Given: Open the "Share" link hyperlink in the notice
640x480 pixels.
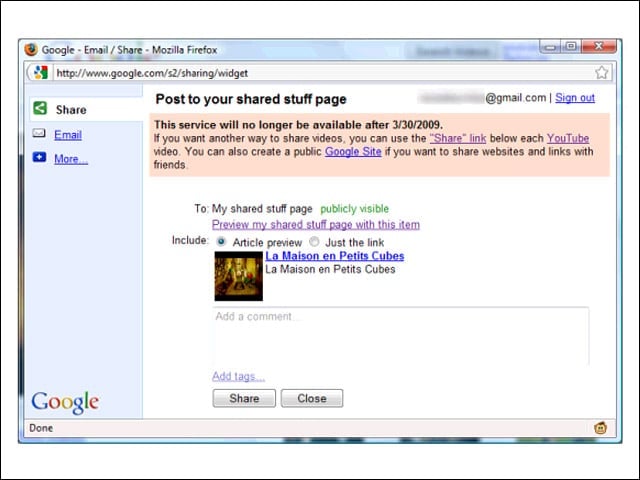Looking at the screenshot, I should (458, 138).
